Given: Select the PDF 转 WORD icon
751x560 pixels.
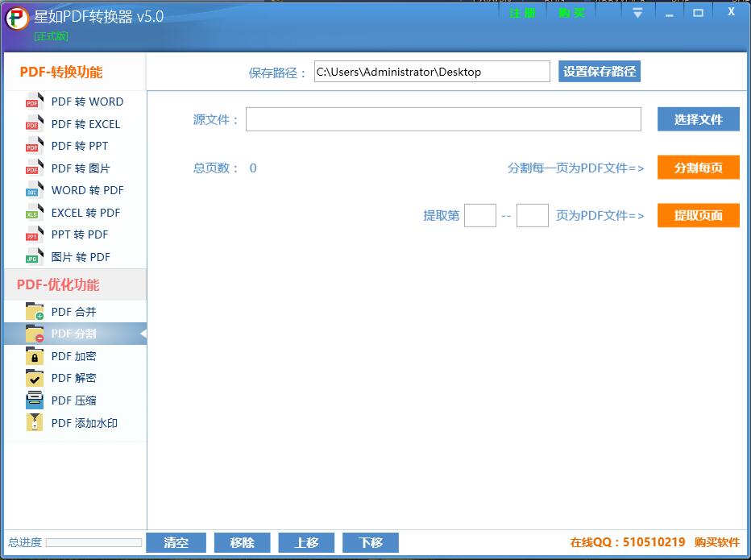Looking at the screenshot, I should (x=35, y=102).
